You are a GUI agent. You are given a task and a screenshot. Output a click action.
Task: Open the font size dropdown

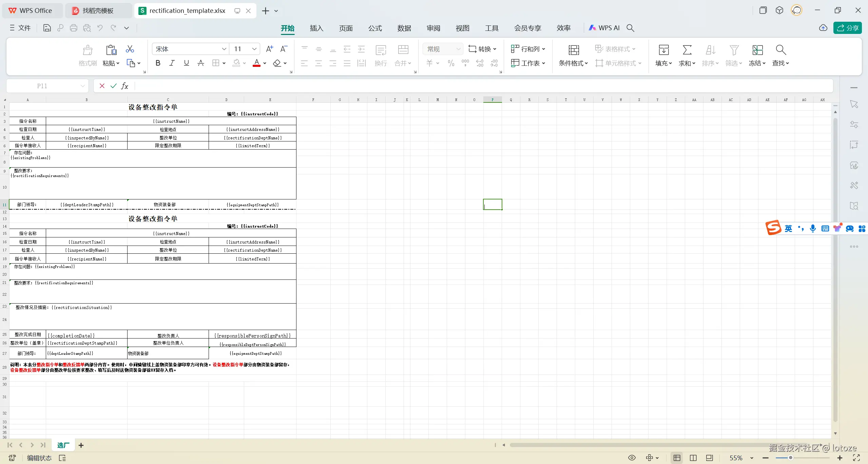pos(254,49)
